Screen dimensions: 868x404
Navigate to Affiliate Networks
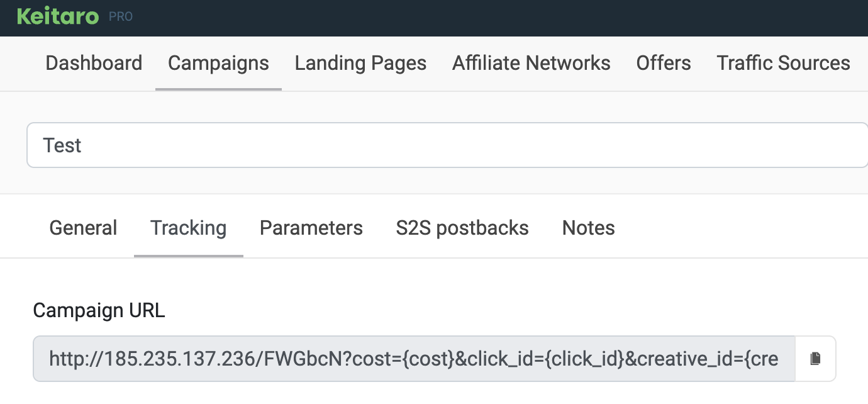531,63
